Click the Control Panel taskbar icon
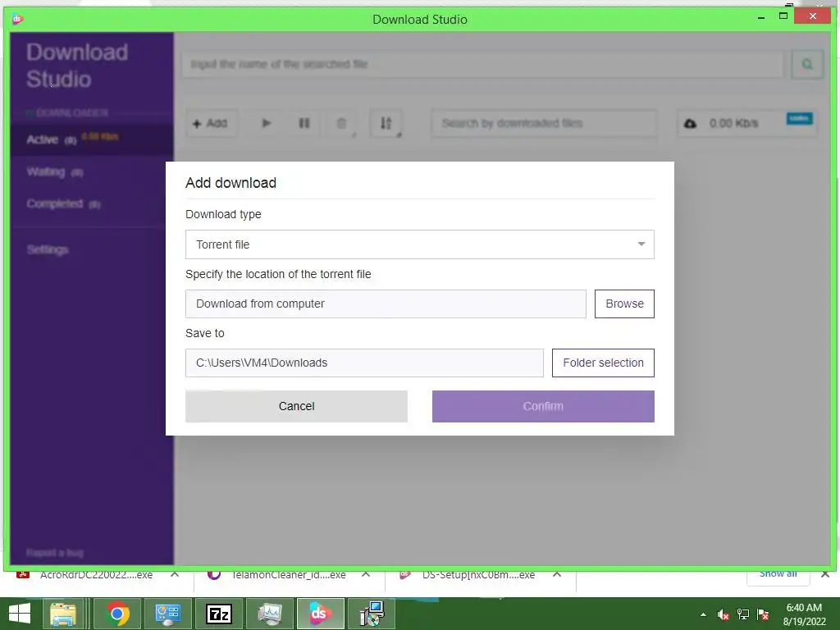Screen dimensions: 840x630 point(167,614)
